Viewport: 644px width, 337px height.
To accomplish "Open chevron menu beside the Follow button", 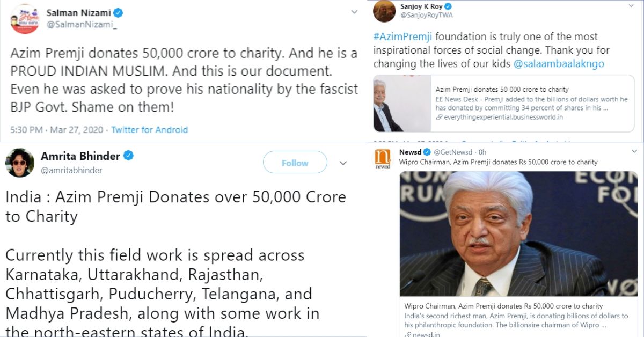I will coord(343,163).
